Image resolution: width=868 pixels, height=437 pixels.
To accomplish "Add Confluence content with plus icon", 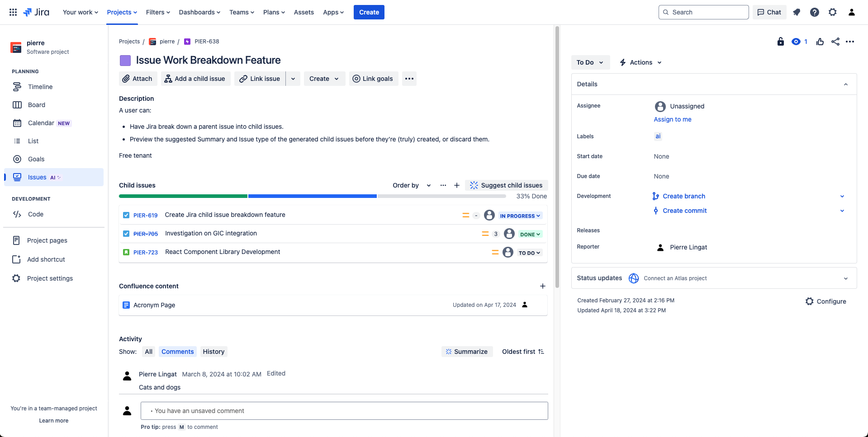I will point(543,286).
